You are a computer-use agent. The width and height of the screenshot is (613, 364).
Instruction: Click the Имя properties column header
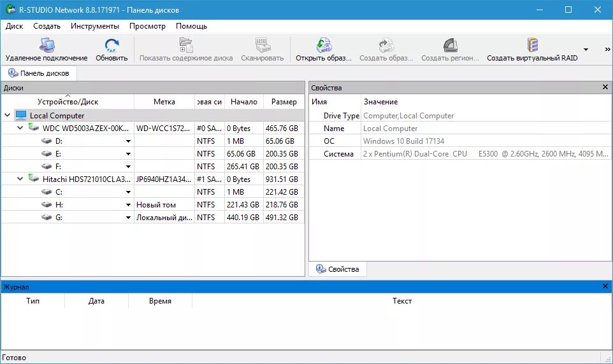335,102
